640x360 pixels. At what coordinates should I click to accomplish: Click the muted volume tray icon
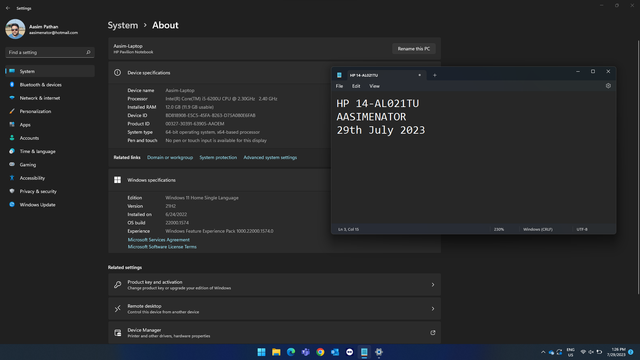click(x=591, y=352)
